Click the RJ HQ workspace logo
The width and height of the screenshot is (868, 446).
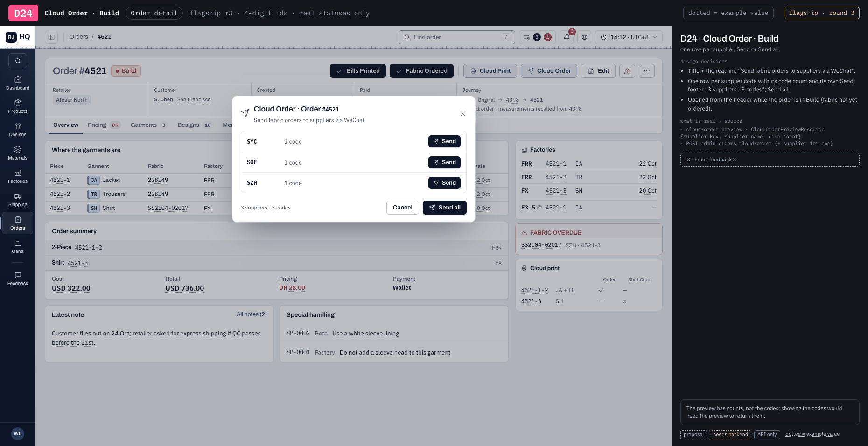click(18, 37)
